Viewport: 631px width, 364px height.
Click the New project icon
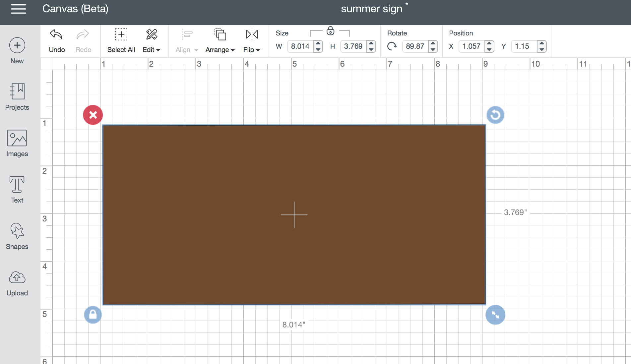pos(17,45)
